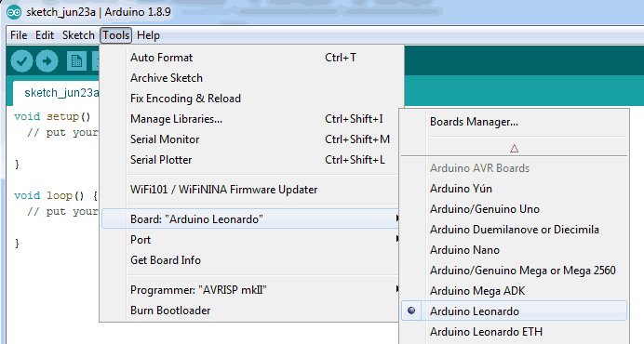Image resolution: width=644 pixels, height=344 pixels.
Task: Click the Upload arrow toolbar icon
Action: [x=47, y=61]
